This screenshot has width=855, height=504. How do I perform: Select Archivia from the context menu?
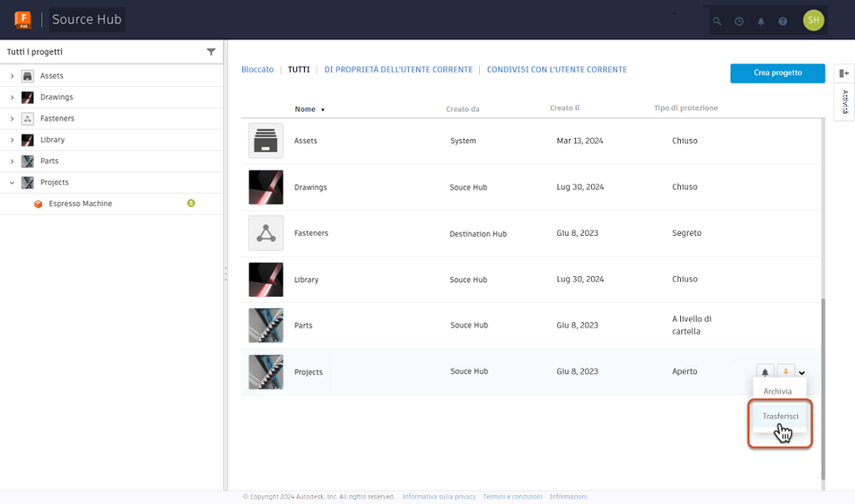click(x=777, y=391)
